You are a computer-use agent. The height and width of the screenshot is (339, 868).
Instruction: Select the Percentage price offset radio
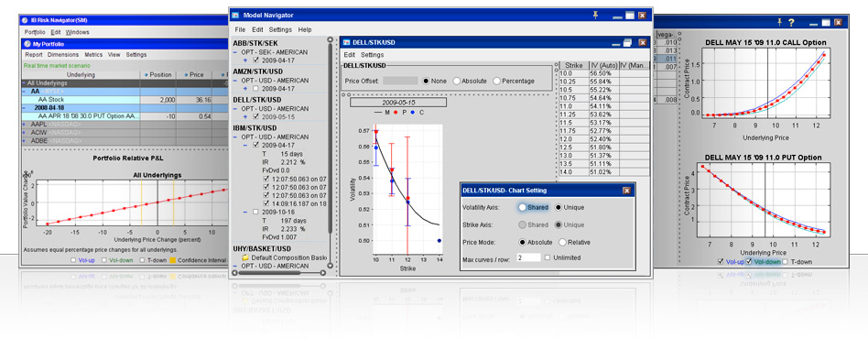(496, 81)
